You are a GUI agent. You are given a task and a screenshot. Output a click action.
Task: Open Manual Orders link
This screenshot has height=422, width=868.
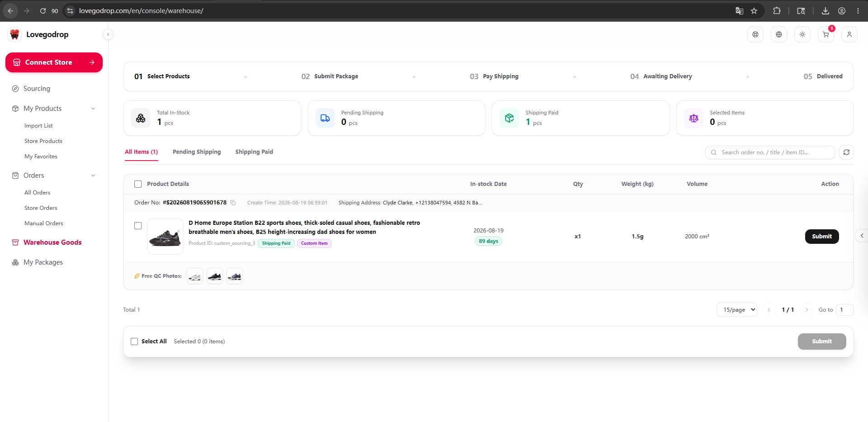coord(44,223)
